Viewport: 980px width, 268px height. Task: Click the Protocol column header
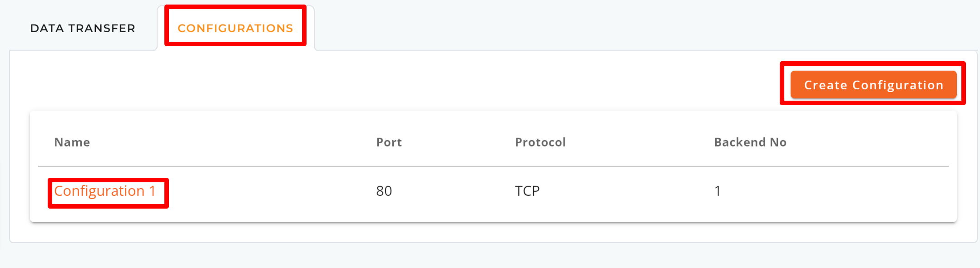click(x=540, y=142)
